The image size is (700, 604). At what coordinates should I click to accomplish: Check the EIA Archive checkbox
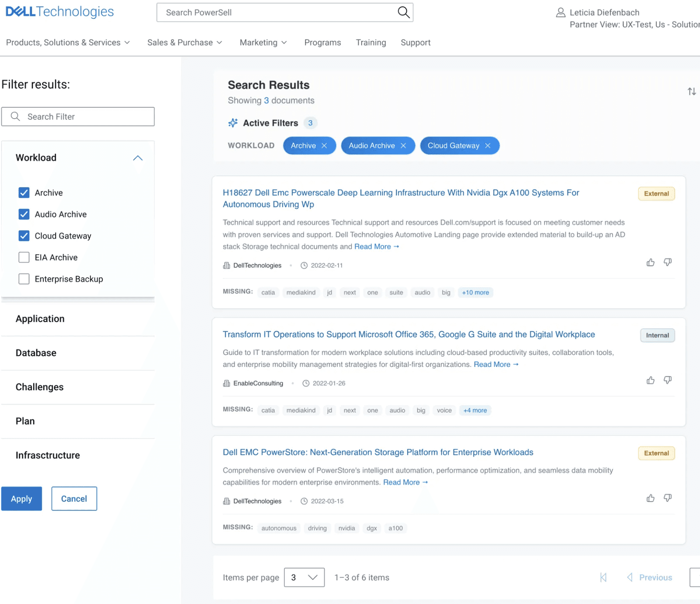tap(24, 257)
